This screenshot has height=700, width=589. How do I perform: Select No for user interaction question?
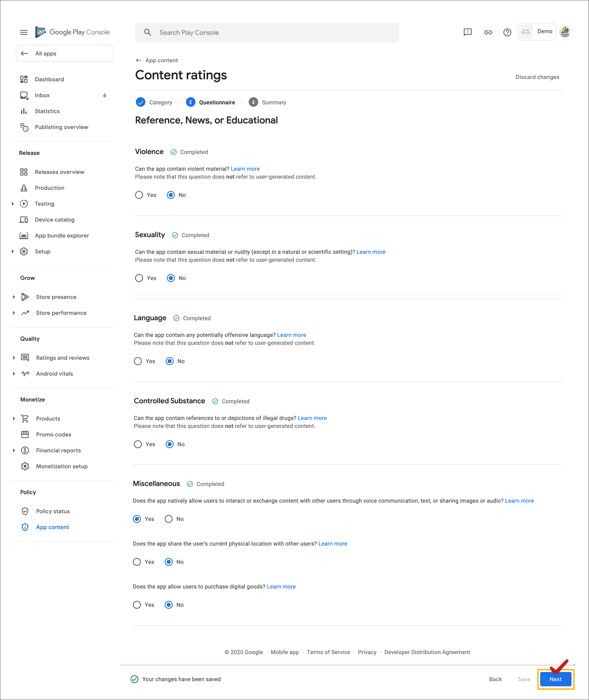point(169,519)
